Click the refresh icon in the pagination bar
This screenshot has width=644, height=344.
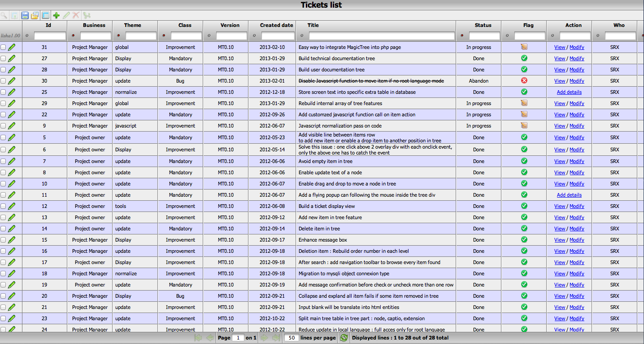pos(344,337)
